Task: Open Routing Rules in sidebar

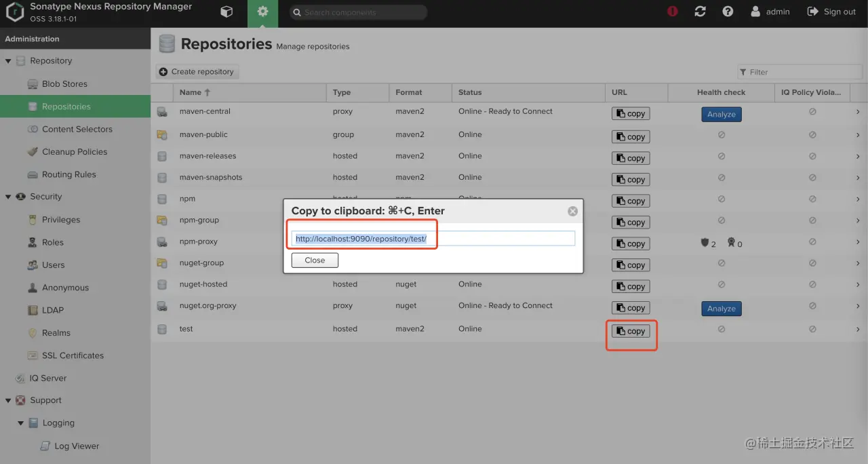Action: (68, 174)
